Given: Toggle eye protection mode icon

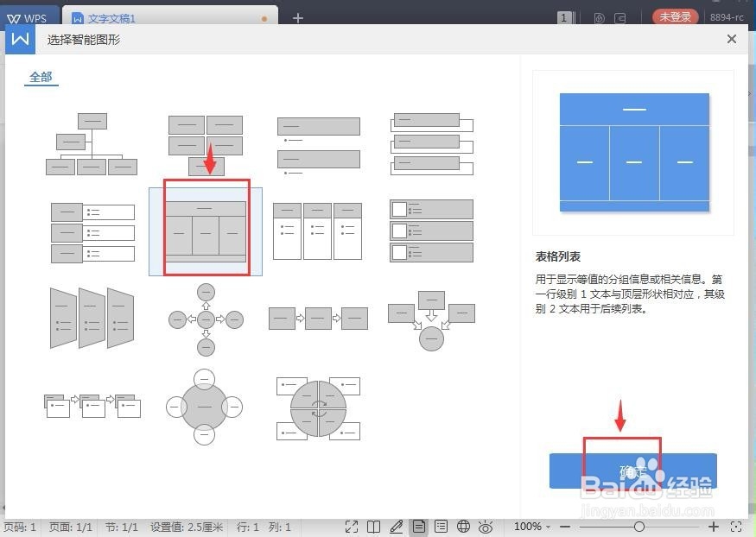Looking at the screenshot, I should (x=486, y=527).
